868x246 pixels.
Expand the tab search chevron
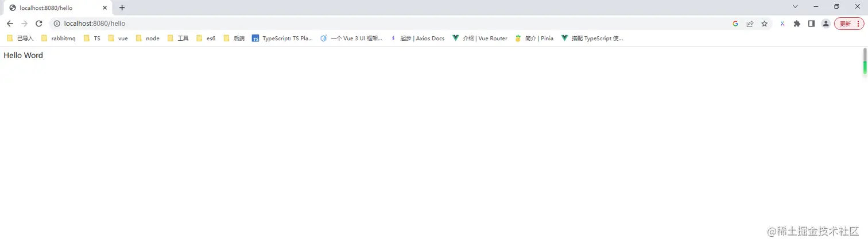(795, 6)
